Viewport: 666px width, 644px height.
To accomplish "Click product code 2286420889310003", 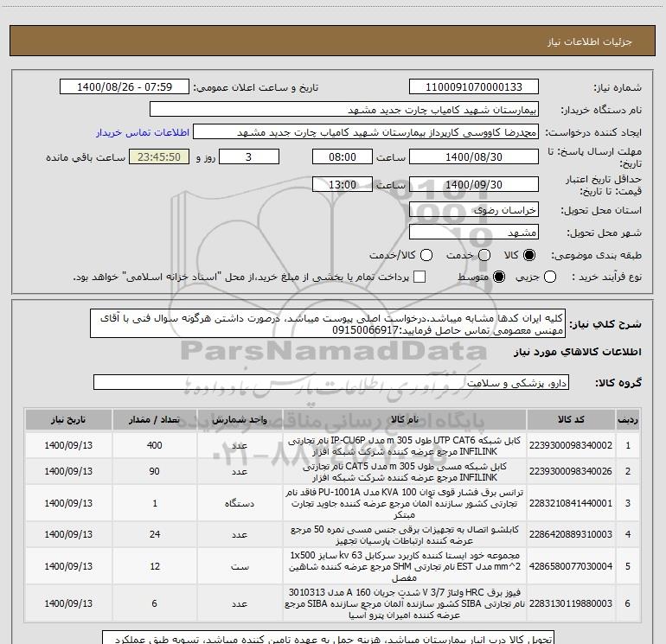I will 571,534.
